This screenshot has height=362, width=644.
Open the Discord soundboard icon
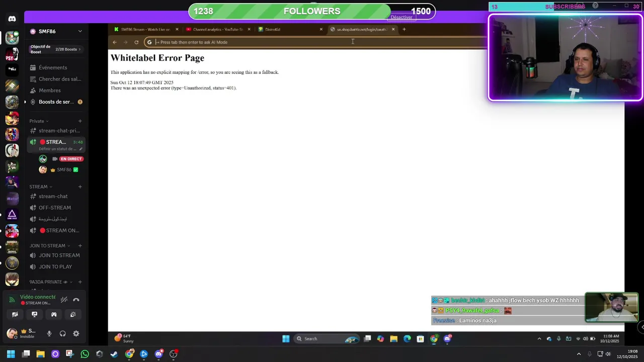pos(73,314)
